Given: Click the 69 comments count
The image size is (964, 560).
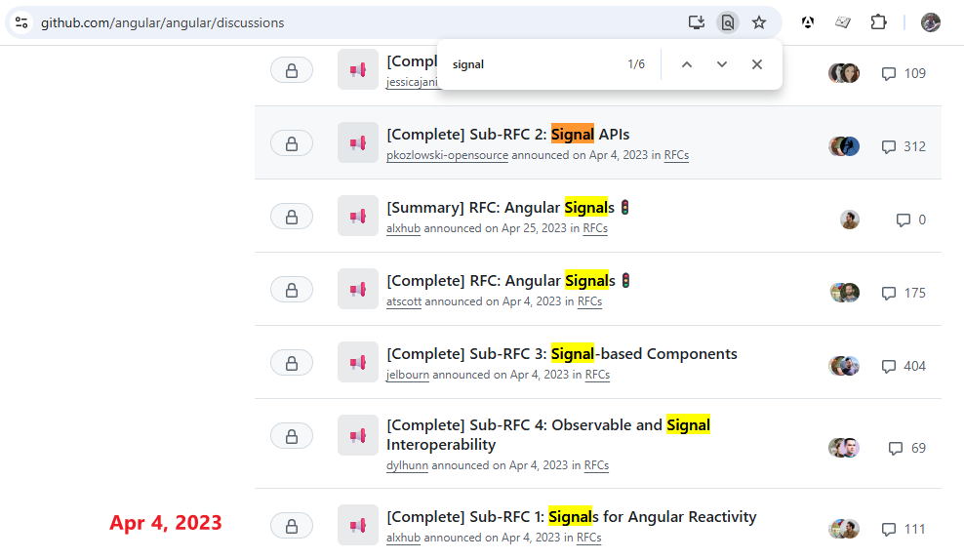Looking at the screenshot, I should coord(907,448).
